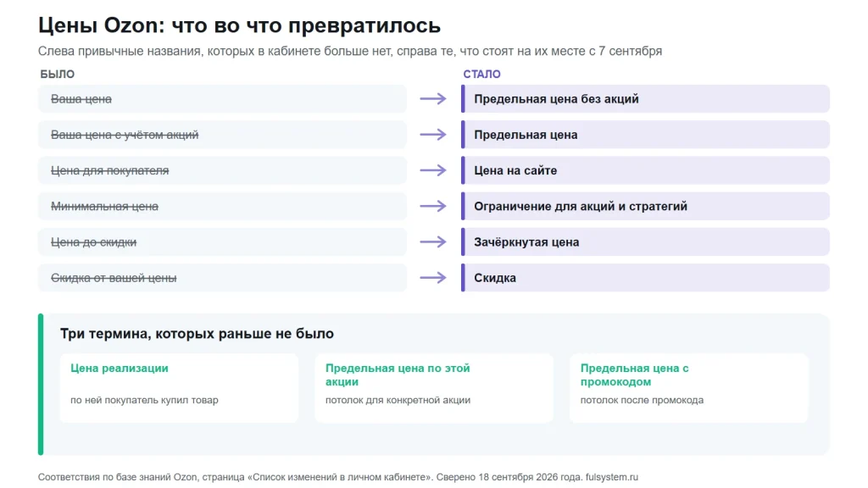Click the crossed-out "Ваша цена" row
Viewport: 868px width, 488px height.
tap(223, 99)
